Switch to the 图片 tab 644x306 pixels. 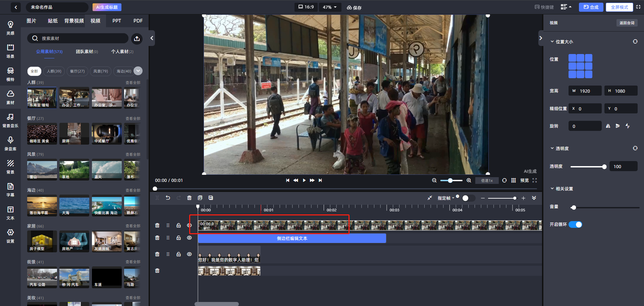coord(31,21)
